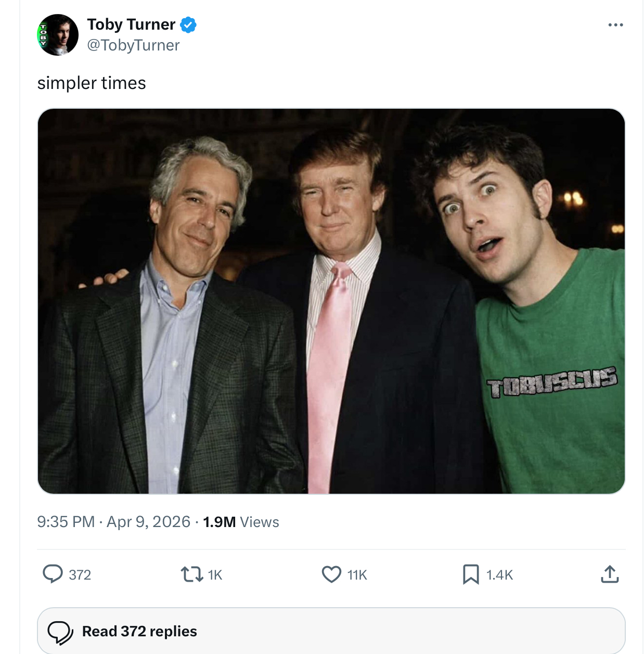The height and width of the screenshot is (654, 644).
Task: Bookmark the post with the bookmark icon
Action: click(471, 574)
